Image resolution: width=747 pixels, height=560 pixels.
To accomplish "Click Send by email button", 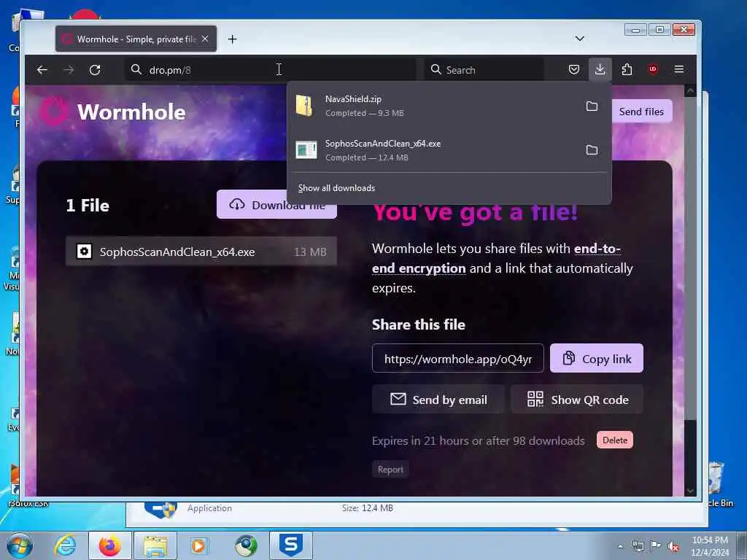I will coord(438,400).
